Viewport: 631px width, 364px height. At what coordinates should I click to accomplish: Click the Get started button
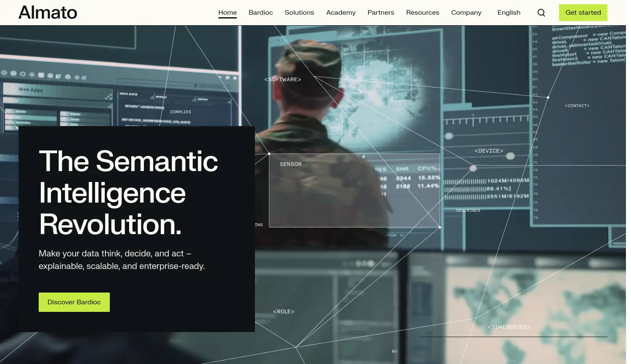(583, 13)
